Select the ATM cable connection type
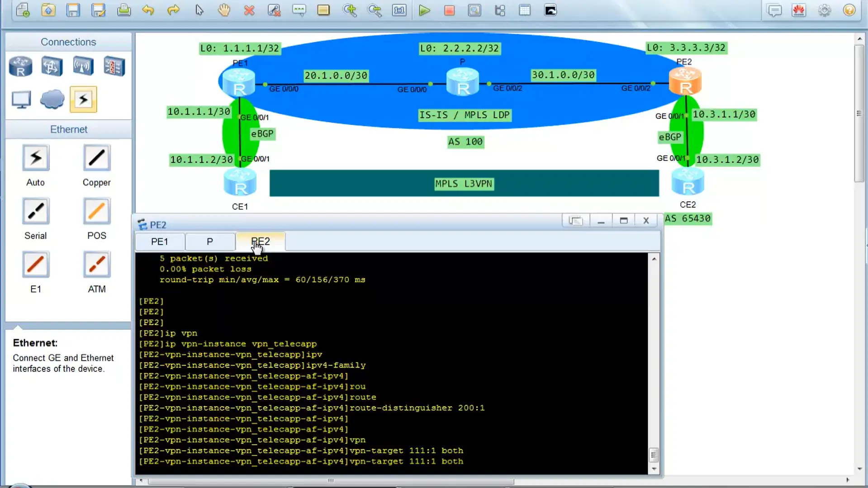868x488 pixels. click(96, 265)
